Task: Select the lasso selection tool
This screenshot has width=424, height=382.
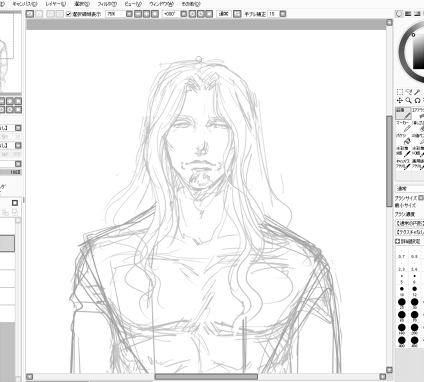Action: [x=409, y=92]
